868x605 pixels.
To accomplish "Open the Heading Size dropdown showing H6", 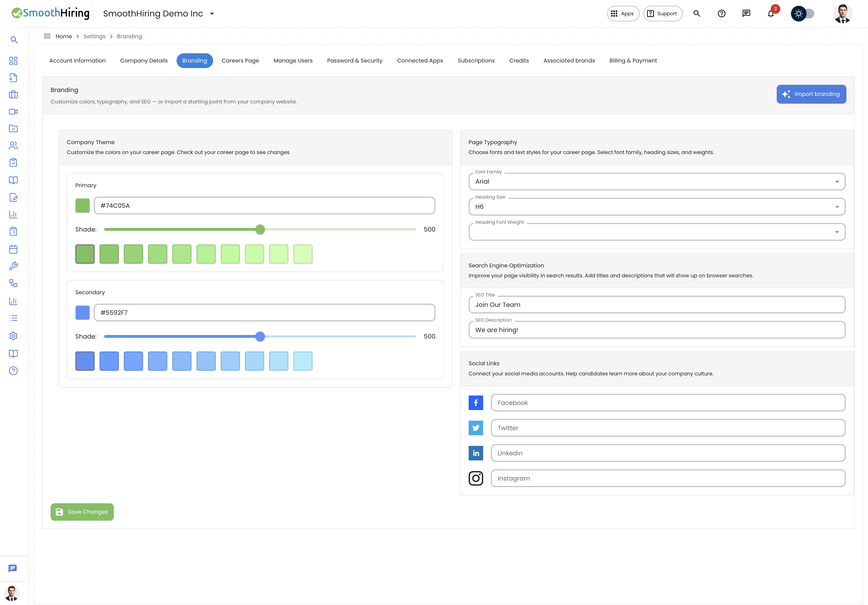I will pos(657,207).
